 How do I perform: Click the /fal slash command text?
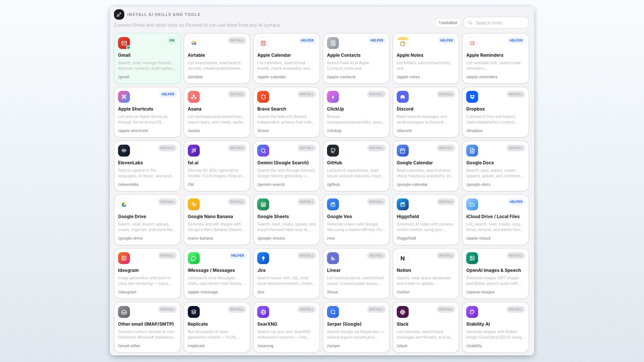[191, 185]
